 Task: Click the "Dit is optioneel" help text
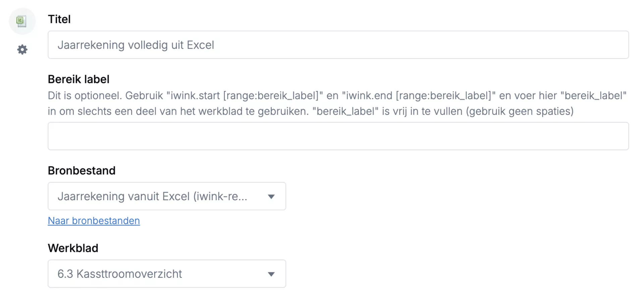coord(85,96)
